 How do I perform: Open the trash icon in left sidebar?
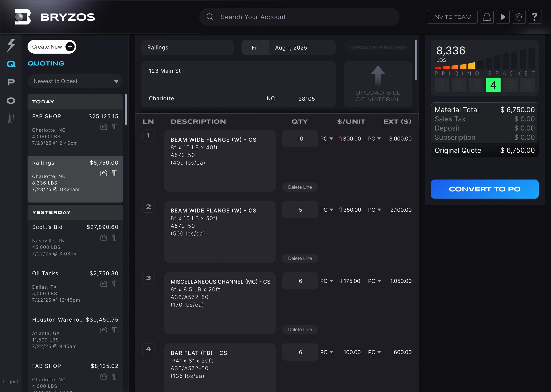point(11,118)
